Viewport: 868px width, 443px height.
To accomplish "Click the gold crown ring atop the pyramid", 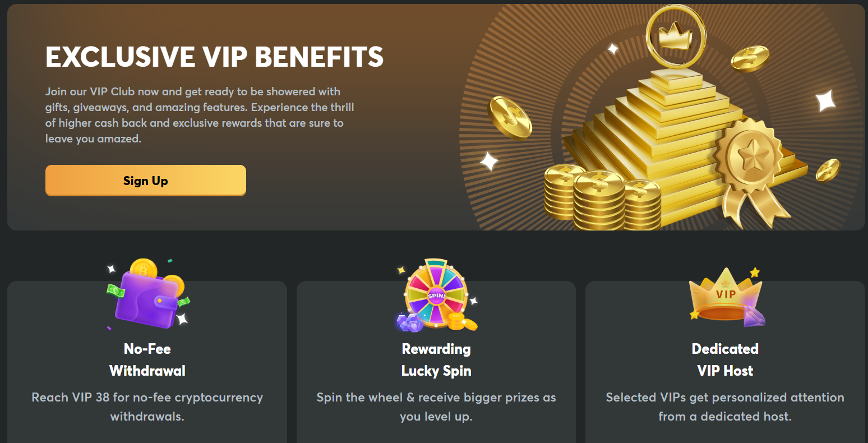I will pos(675,35).
